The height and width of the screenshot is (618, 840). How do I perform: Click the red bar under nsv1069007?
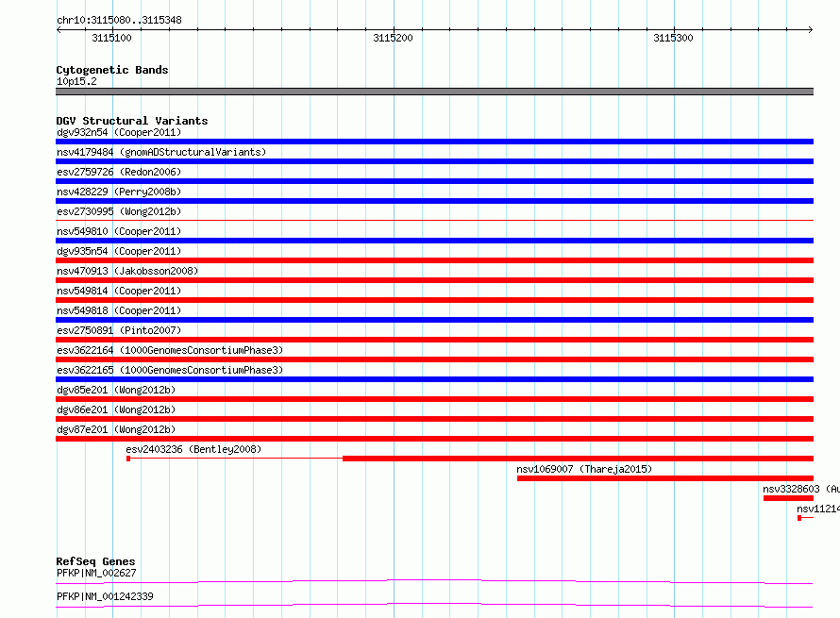point(665,478)
